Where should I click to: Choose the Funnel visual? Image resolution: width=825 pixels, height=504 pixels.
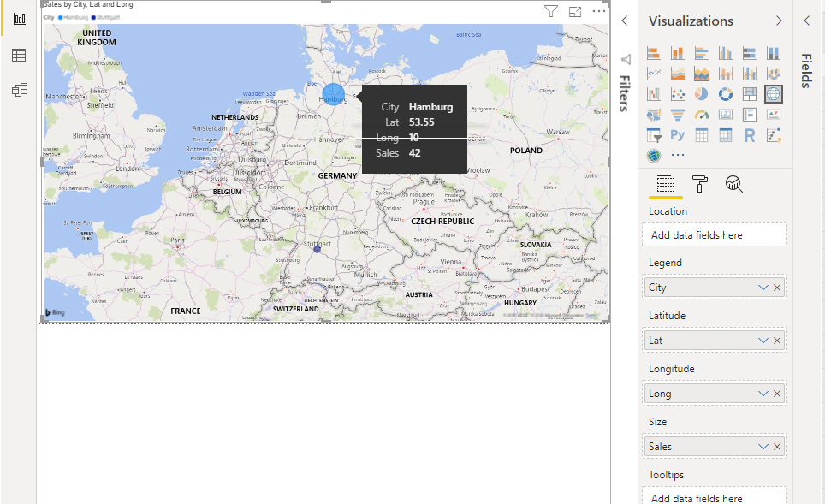[678, 115]
